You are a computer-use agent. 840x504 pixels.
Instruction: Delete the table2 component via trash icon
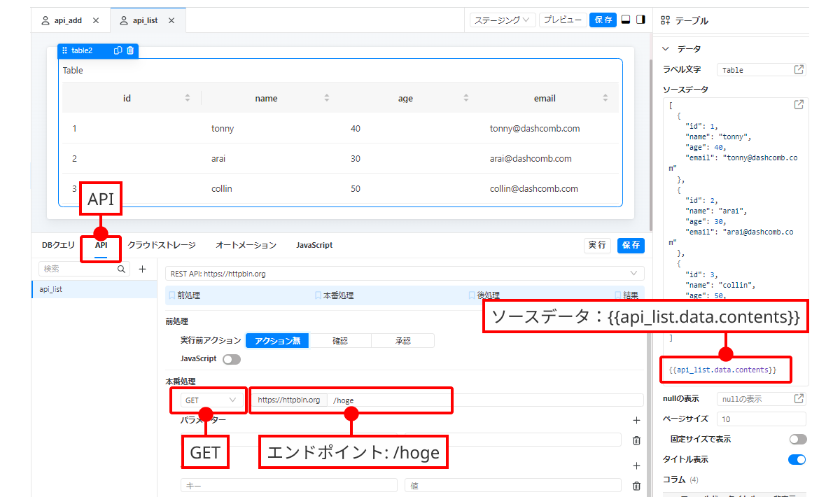[x=130, y=50]
